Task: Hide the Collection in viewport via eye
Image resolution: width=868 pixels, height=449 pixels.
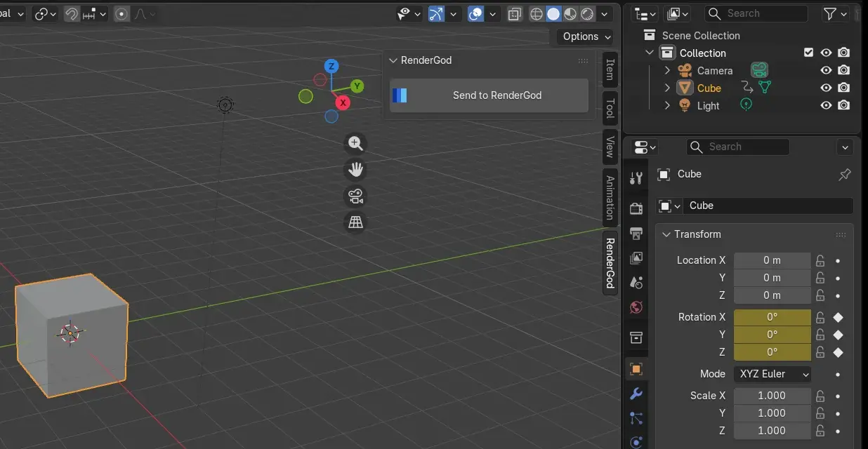Action: pos(826,53)
